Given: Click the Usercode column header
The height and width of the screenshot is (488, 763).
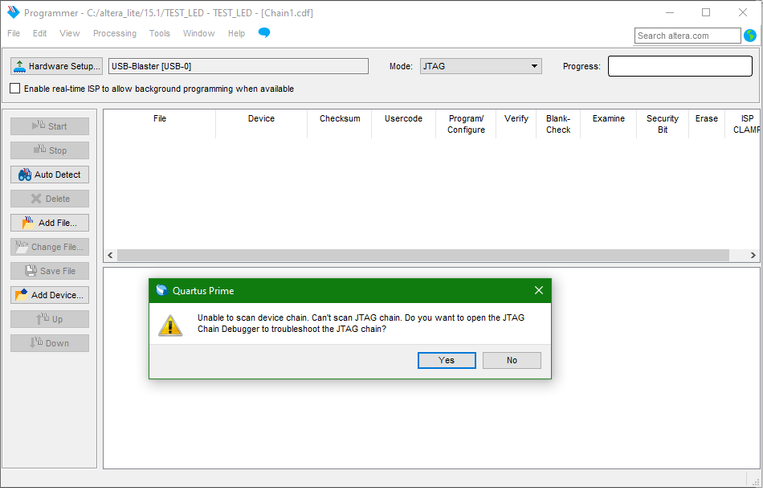Looking at the screenshot, I should [403, 119].
